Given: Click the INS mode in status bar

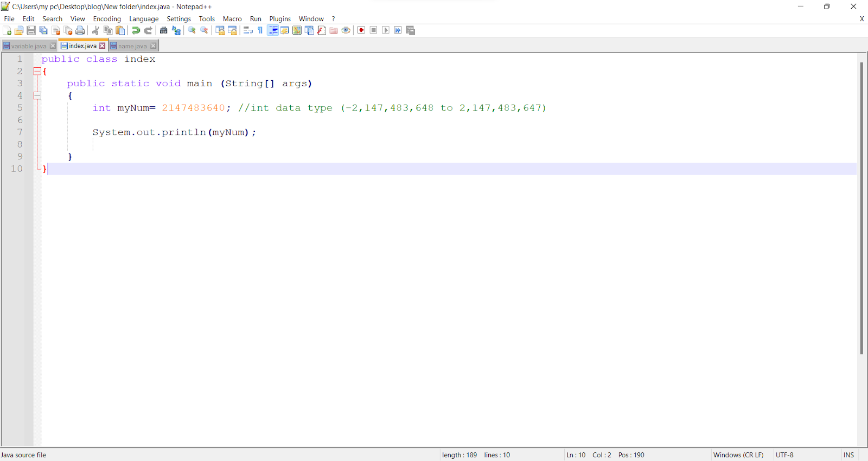Looking at the screenshot, I should 848,455.
